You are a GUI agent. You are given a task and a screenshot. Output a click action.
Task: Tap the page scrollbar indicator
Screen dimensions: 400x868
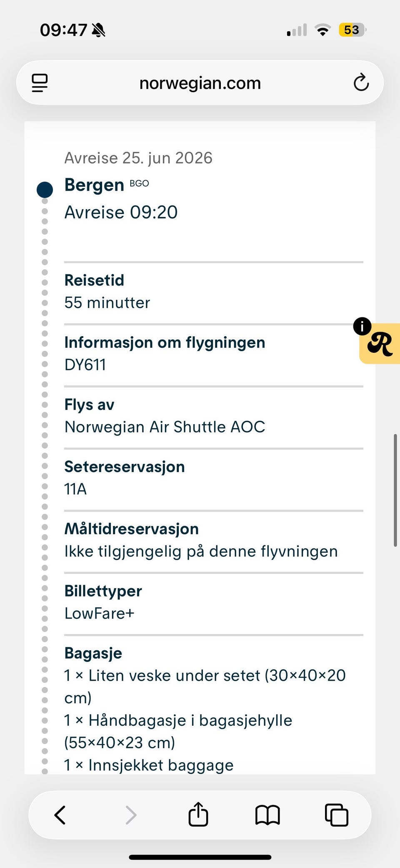[x=395, y=490]
